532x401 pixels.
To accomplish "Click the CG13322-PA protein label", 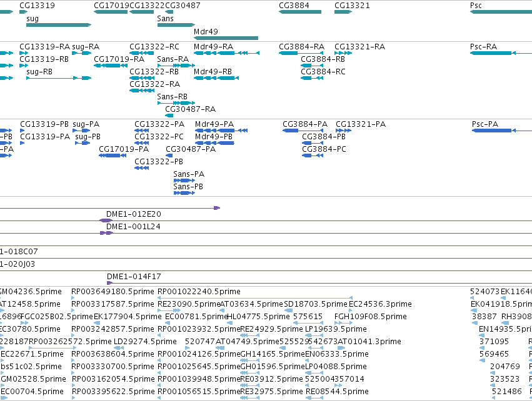I will (159, 124).
